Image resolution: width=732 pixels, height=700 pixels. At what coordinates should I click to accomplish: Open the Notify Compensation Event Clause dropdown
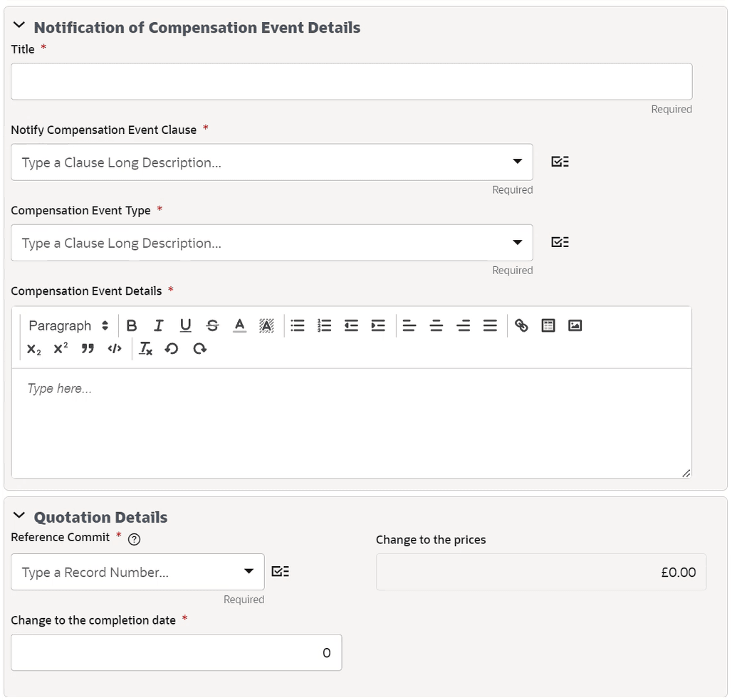click(x=518, y=162)
